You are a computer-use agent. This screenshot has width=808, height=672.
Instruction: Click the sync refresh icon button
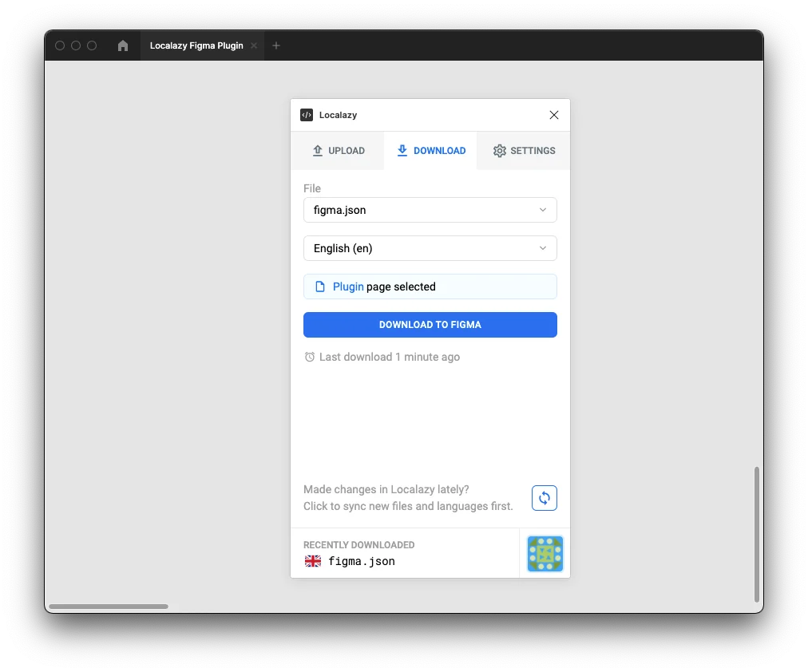pyautogui.click(x=544, y=498)
